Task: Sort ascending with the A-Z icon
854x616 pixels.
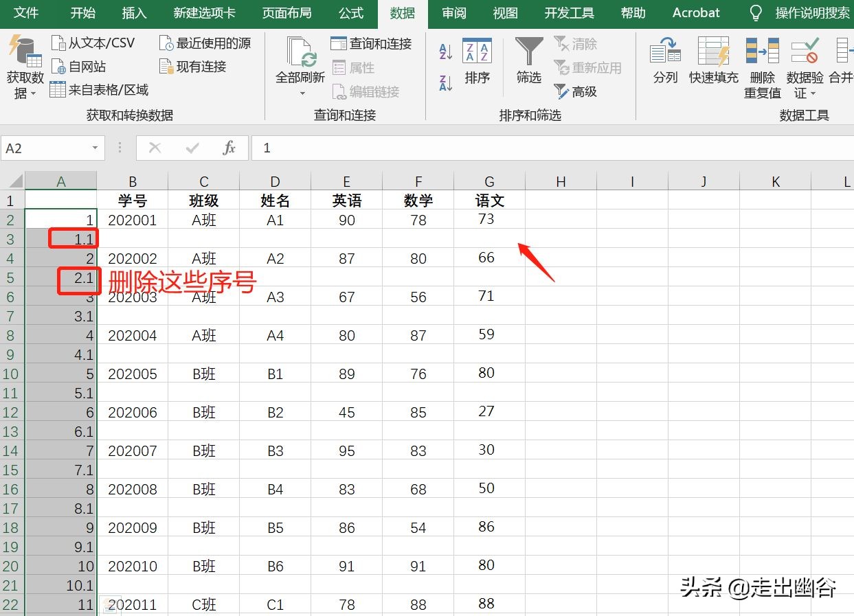Action: (445, 51)
